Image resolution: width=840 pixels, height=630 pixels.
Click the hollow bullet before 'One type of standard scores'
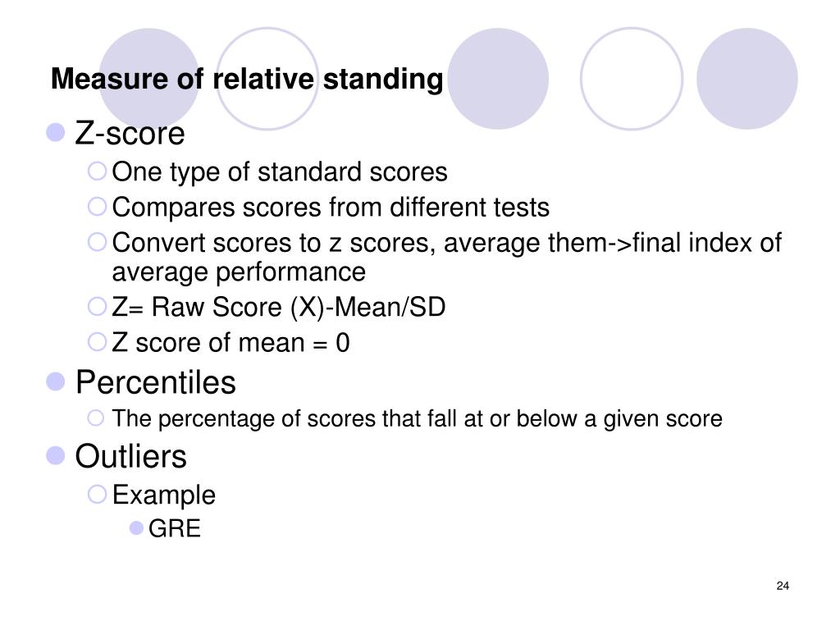97,171
